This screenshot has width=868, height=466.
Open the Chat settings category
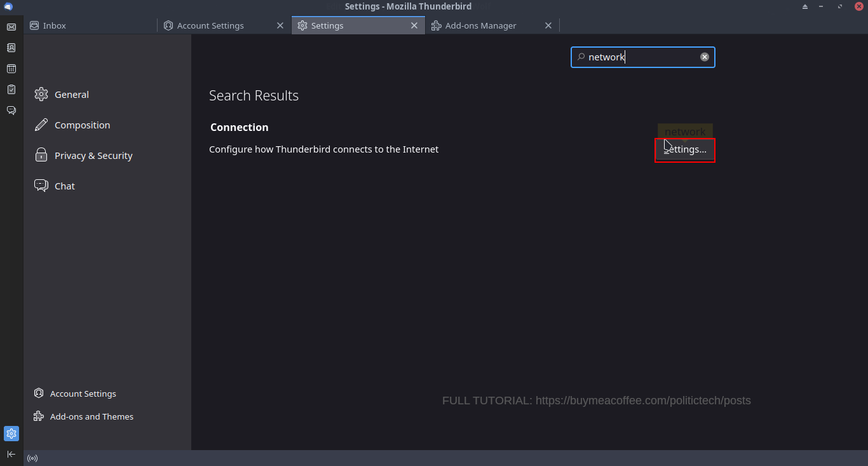click(107, 186)
